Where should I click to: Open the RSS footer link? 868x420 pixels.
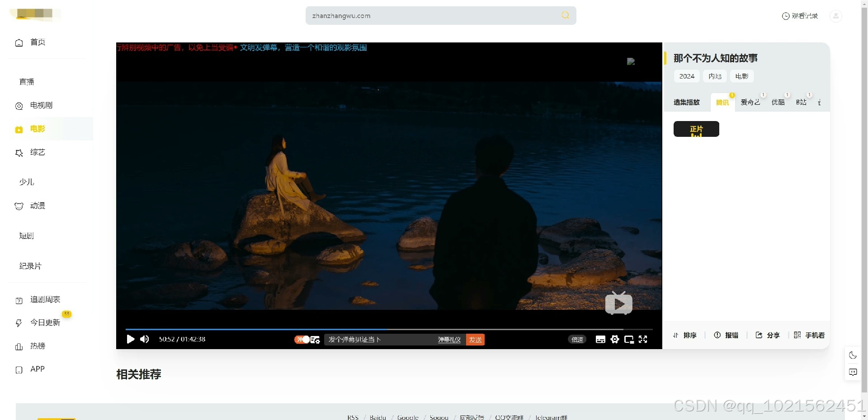click(353, 417)
